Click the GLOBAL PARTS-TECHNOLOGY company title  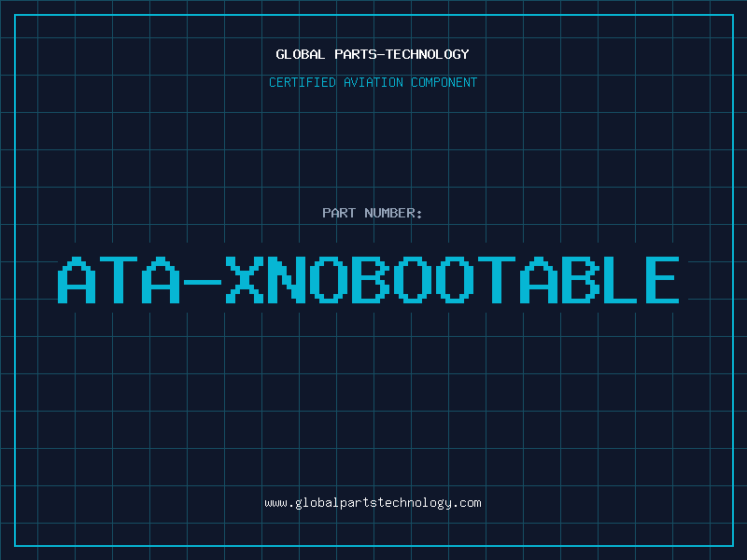373,54
